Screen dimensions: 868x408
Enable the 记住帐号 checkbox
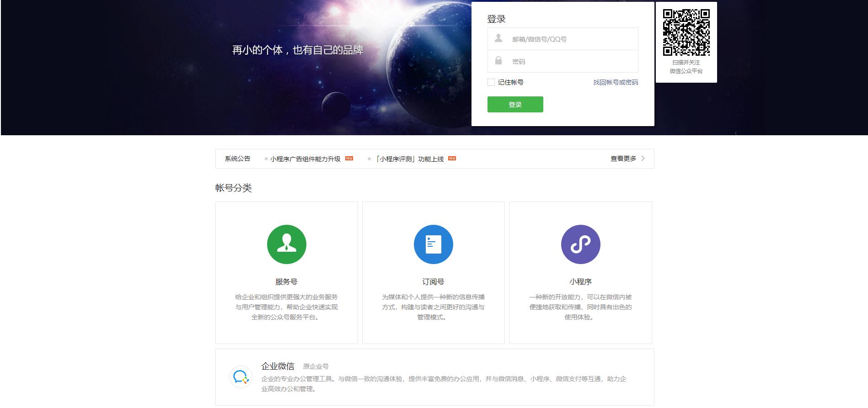[491, 82]
